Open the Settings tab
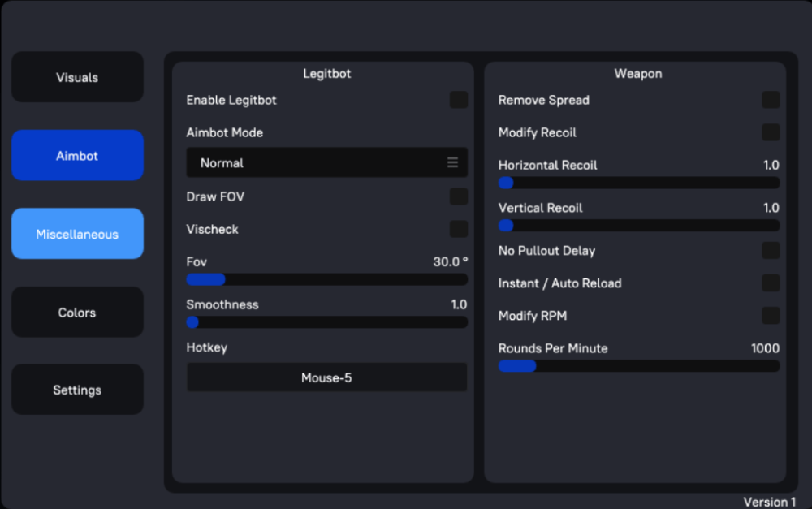This screenshot has width=812, height=509. click(77, 390)
